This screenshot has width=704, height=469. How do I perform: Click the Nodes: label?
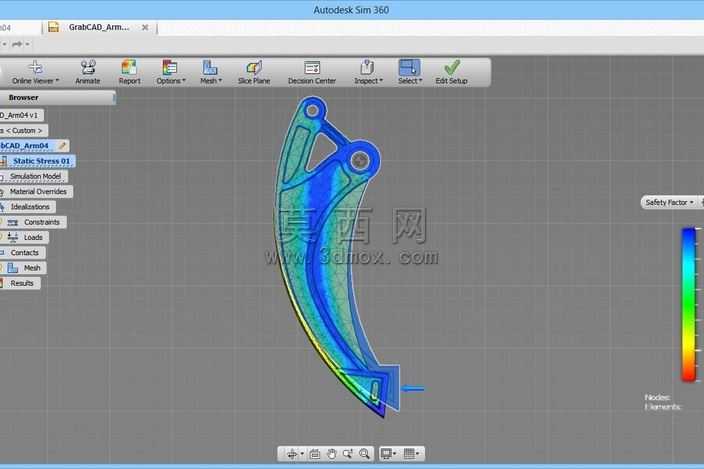657,397
